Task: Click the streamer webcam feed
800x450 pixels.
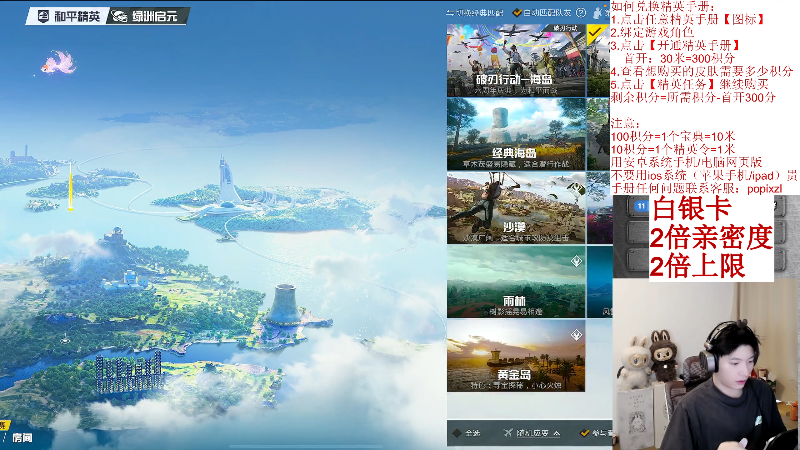Action: tap(706, 364)
